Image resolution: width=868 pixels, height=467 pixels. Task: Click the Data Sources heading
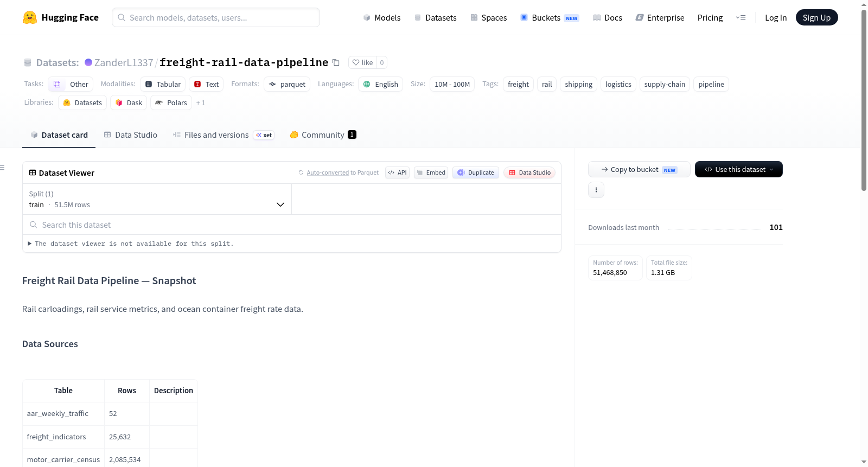coord(50,344)
